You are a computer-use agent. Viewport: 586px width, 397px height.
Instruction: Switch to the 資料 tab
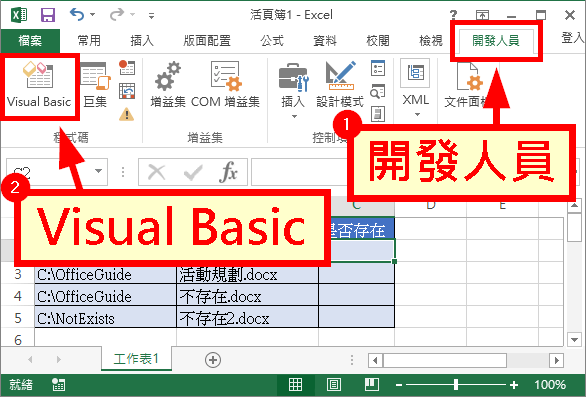tap(325, 40)
